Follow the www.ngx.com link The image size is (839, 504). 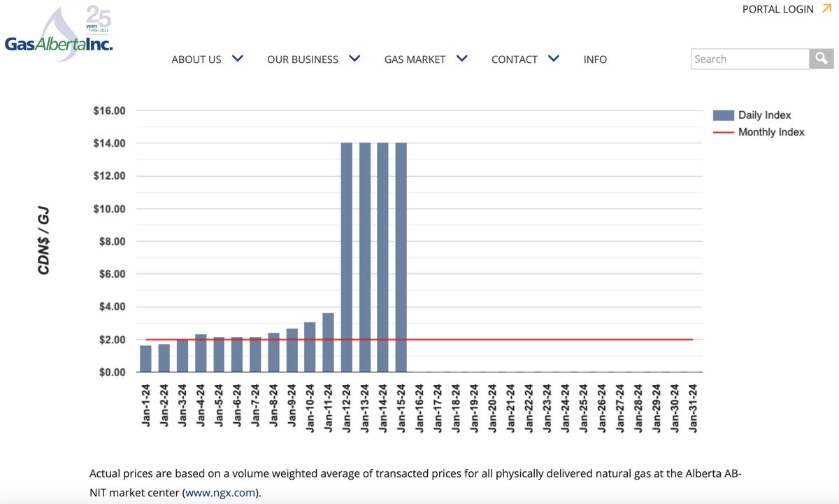pos(220,493)
